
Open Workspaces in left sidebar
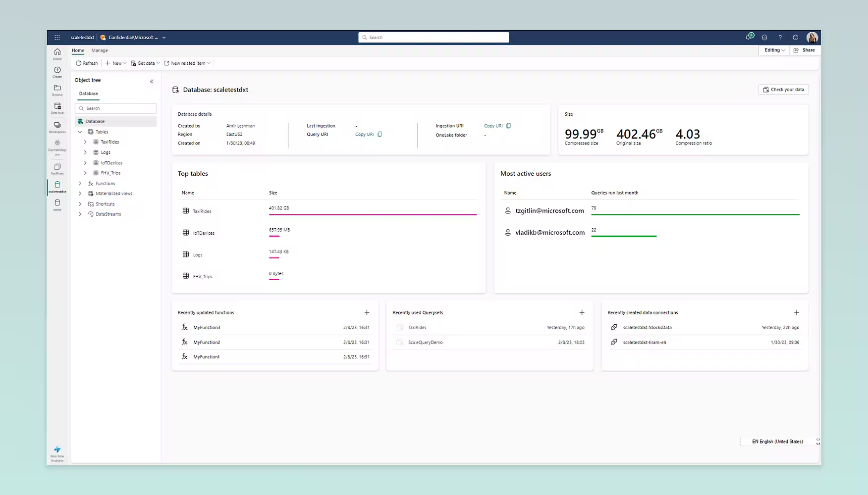(x=57, y=127)
